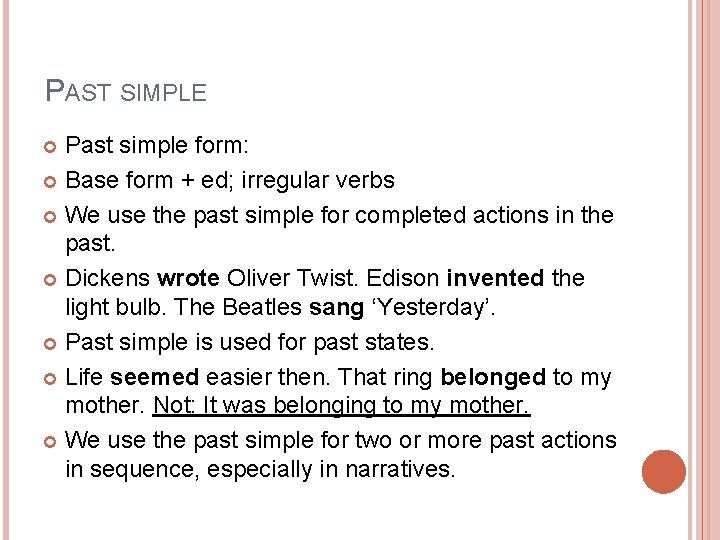Image resolution: width=720 pixels, height=540 pixels.
Task: Click the phrase 'Oliver Twist'
Action: click(292, 278)
